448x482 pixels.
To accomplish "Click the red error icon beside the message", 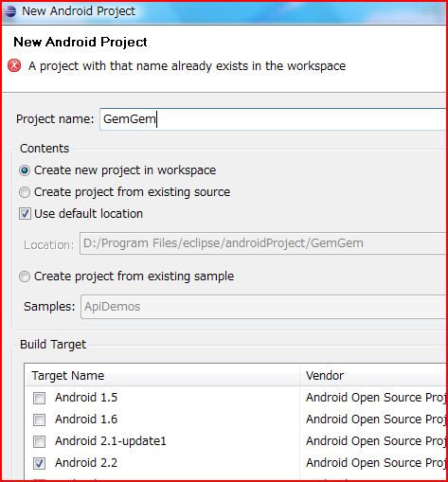I will click(x=14, y=65).
